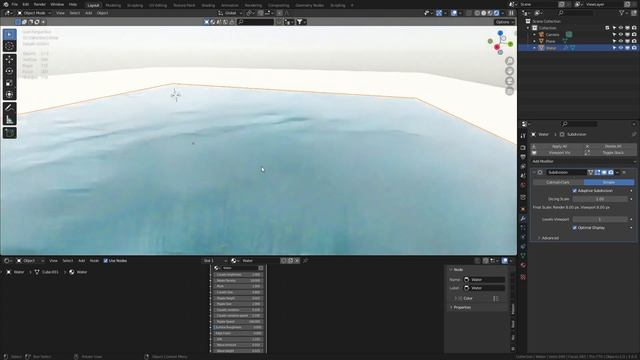640x360 pixels.
Task: Select the Measure tool
Action: pos(9,120)
